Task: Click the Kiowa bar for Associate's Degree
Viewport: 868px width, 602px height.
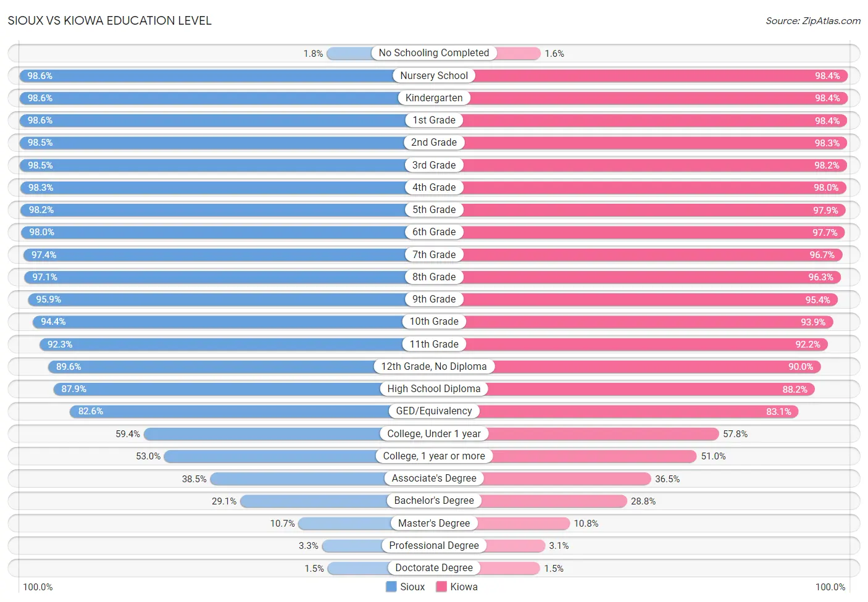Action: [543, 479]
